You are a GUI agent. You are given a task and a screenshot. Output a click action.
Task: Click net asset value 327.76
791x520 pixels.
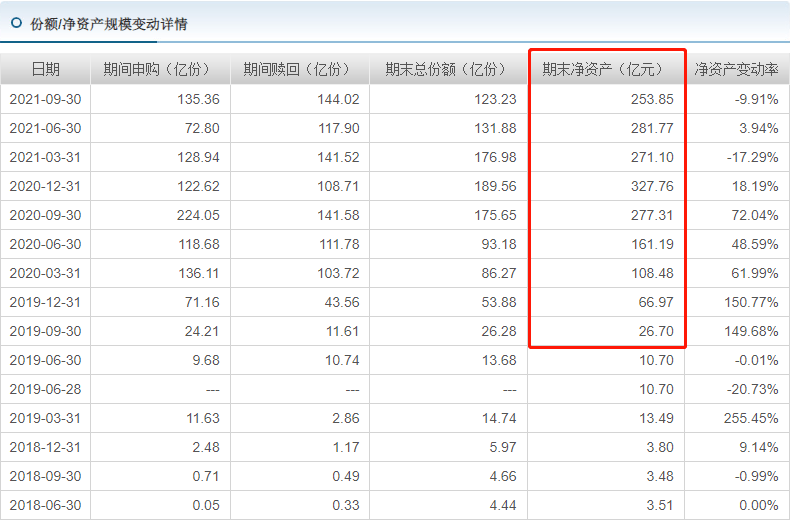pos(652,186)
